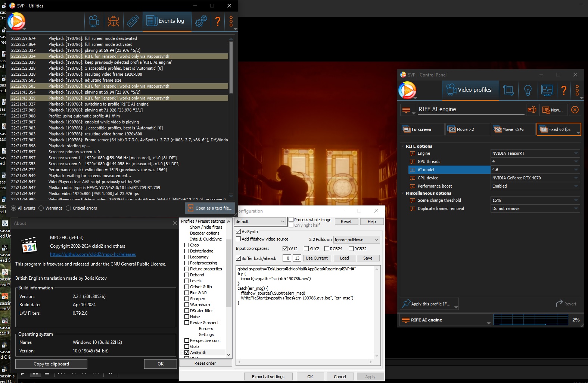Click the first Buffer back/ahead field
Viewport: 588px width, 383px height.
[287, 258]
